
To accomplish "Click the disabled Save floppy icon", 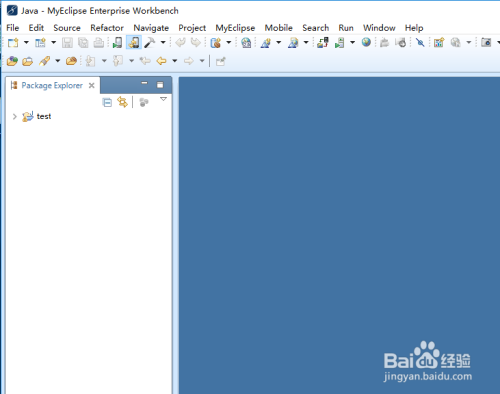I will point(67,43).
